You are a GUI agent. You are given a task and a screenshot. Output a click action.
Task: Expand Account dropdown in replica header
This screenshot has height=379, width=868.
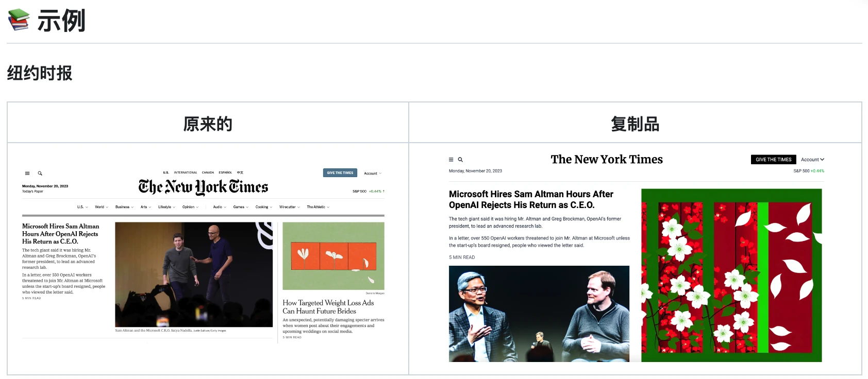click(x=812, y=160)
